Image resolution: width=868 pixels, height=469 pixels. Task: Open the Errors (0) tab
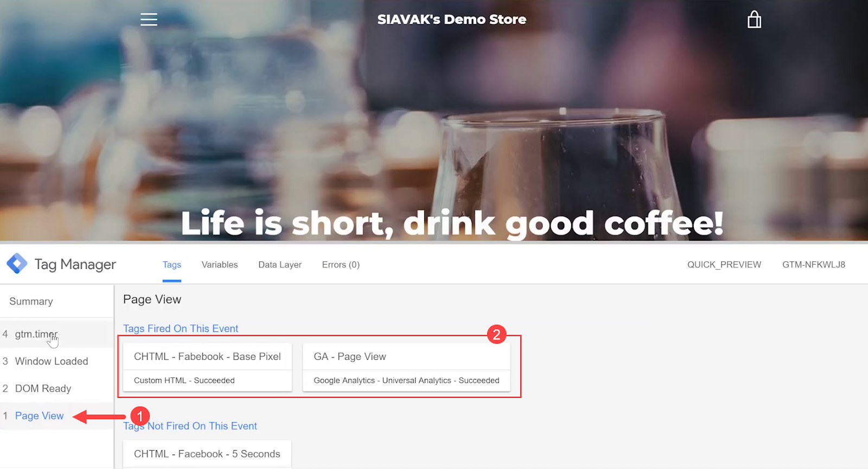coord(341,265)
